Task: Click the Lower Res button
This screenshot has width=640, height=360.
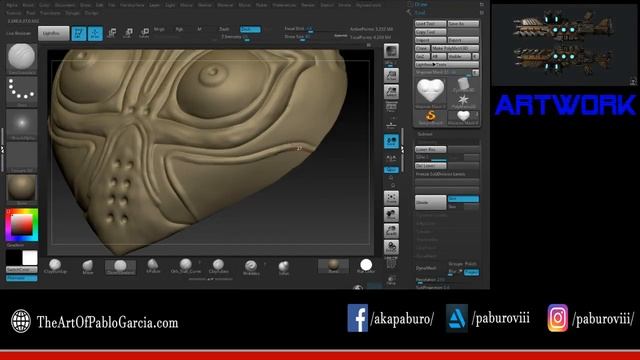Action: [x=431, y=150]
